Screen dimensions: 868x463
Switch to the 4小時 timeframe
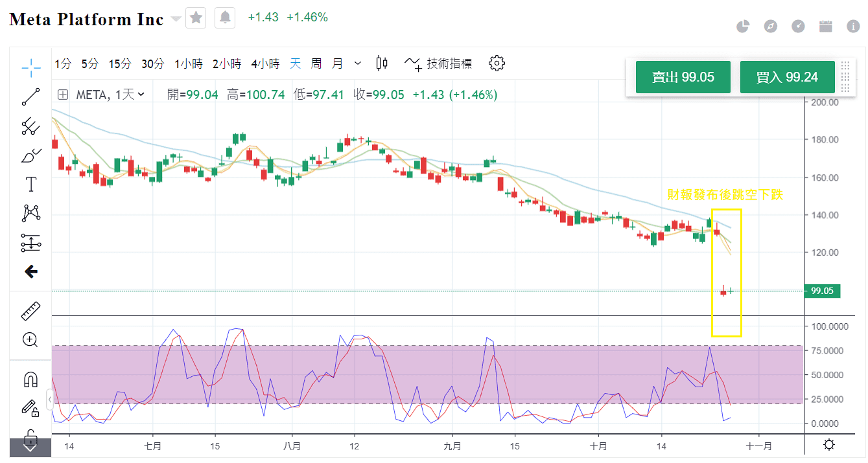point(265,63)
